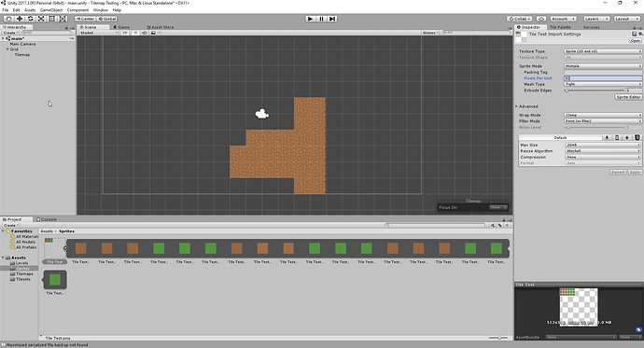Viewport: 644px width, 348px height.
Task: Open the Resize Algorithm dropdown
Action: (603, 151)
